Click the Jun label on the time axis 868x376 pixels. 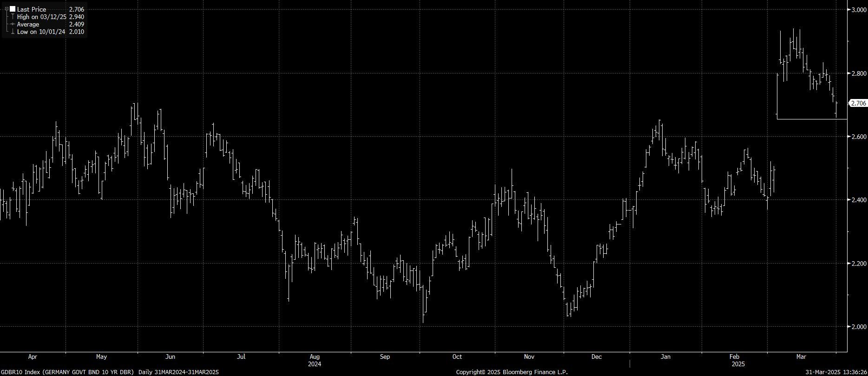click(x=171, y=357)
